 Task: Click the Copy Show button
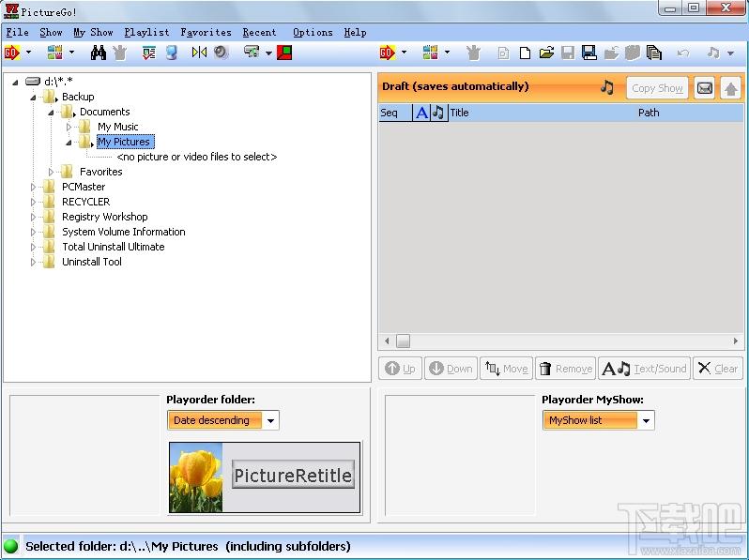click(x=657, y=88)
